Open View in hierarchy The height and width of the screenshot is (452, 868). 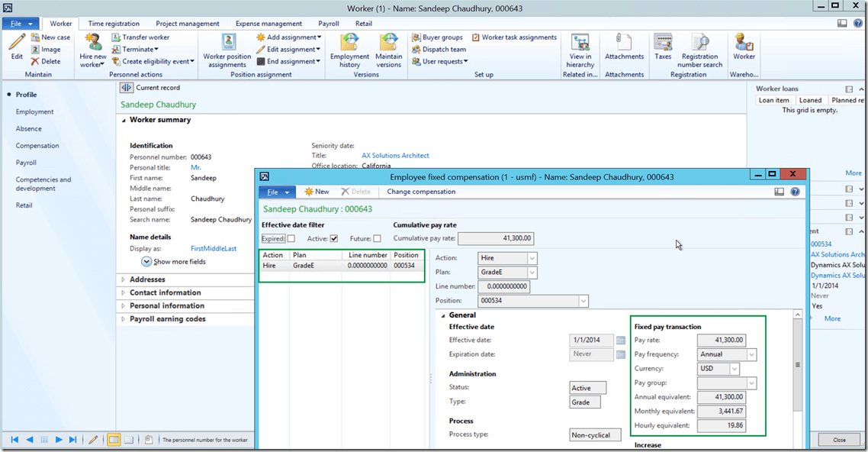point(580,43)
